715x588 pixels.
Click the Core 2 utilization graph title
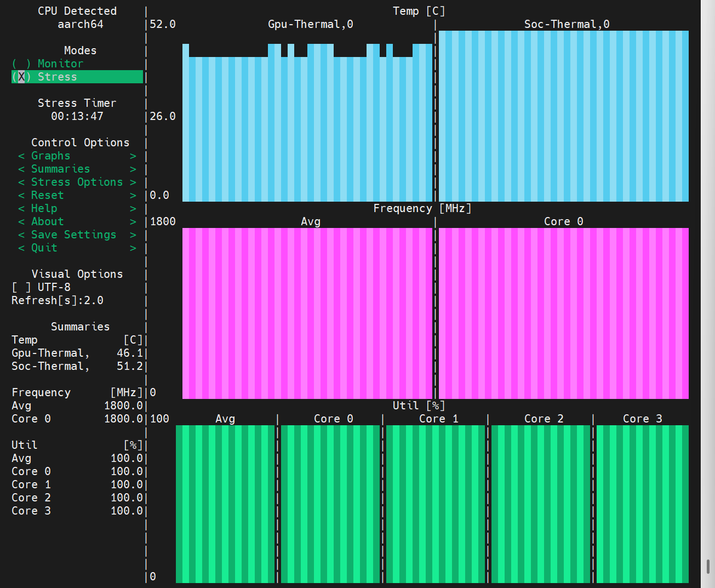coord(544,419)
